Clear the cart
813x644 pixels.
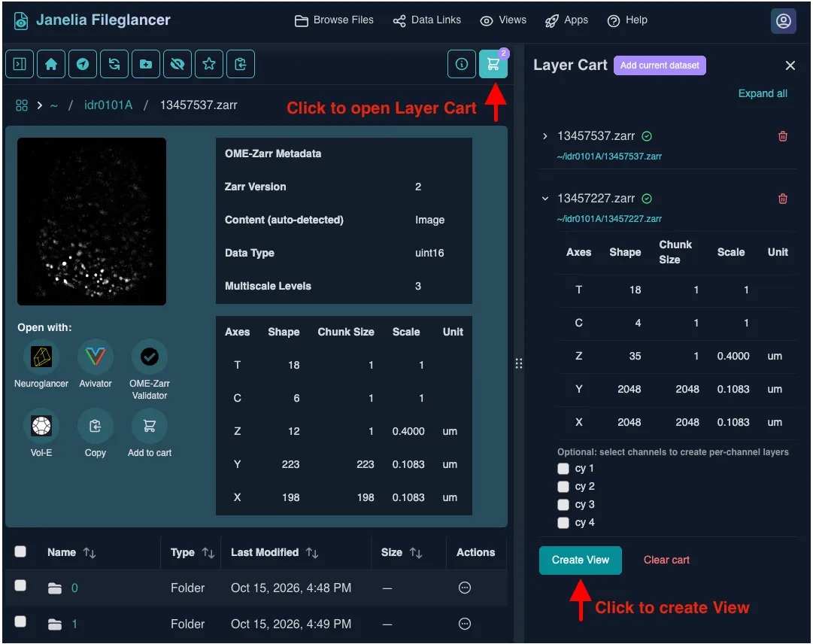666,560
